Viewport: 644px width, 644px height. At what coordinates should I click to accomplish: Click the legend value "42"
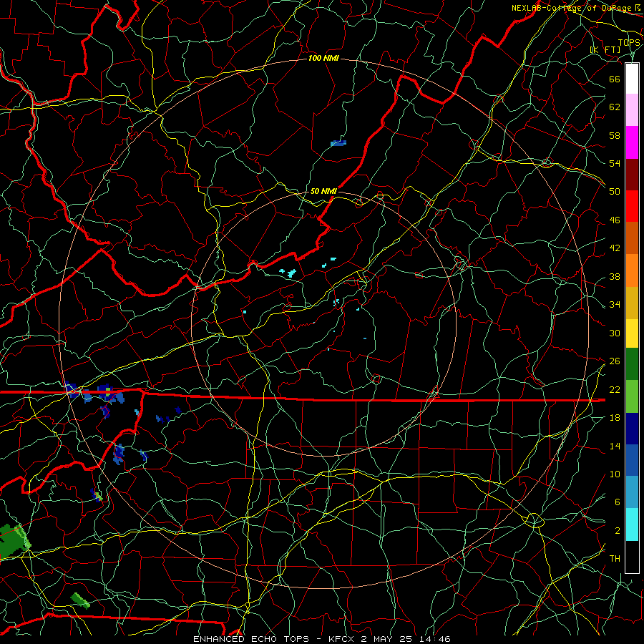[x=615, y=248]
